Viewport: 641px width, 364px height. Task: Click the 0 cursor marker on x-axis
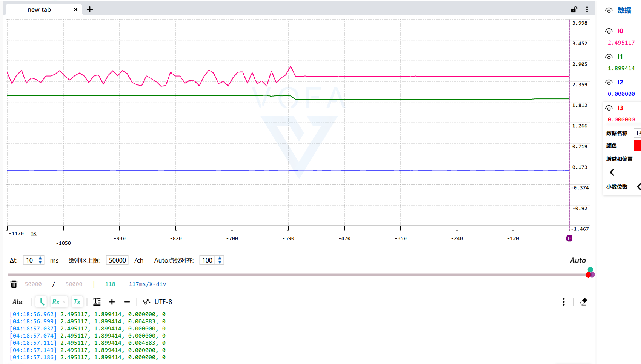point(569,238)
